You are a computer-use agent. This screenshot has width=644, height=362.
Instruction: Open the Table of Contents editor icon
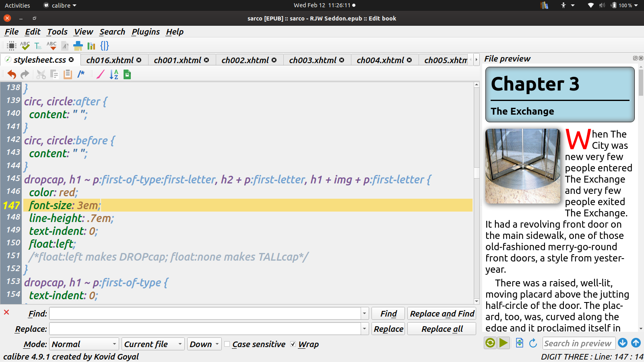pos(38,46)
